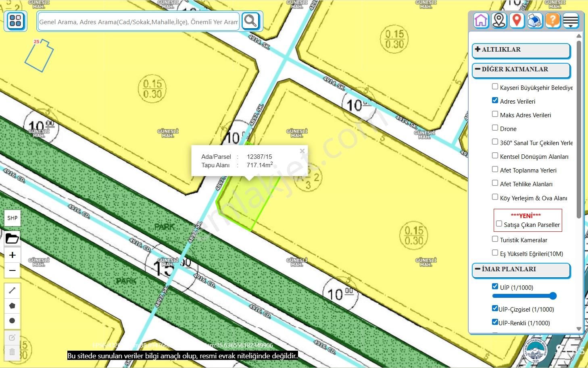588x368 pixels.
Task: Select the draw line tool
Action: point(12,290)
